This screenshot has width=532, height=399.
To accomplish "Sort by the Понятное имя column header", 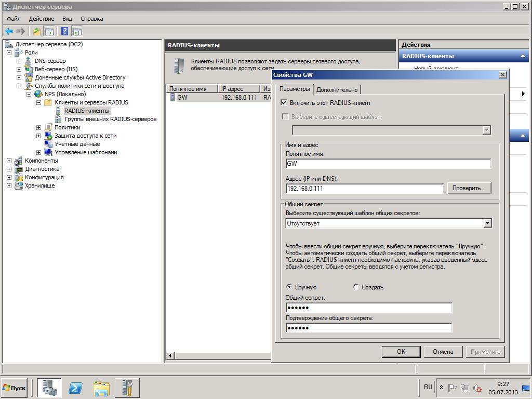I will click(x=192, y=88).
